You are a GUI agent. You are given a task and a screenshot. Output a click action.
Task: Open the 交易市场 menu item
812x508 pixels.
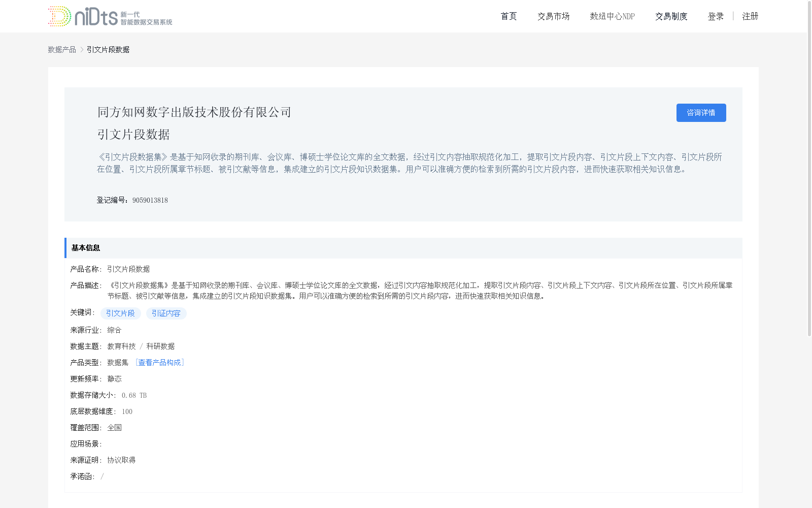tap(553, 16)
